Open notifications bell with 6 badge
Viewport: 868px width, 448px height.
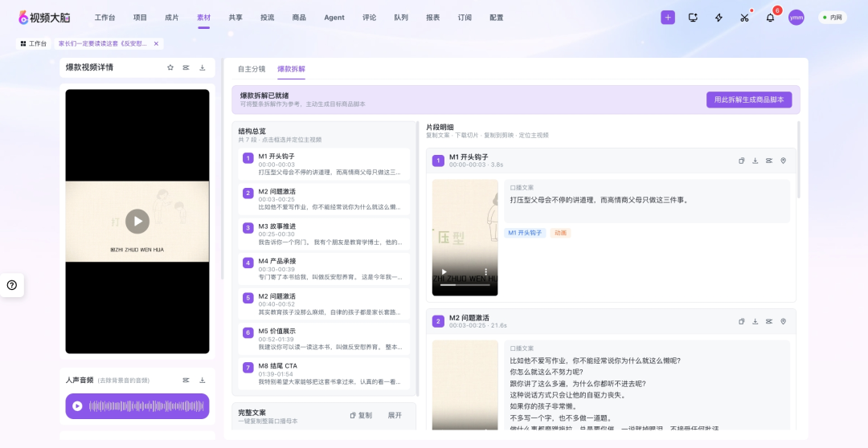point(770,17)
